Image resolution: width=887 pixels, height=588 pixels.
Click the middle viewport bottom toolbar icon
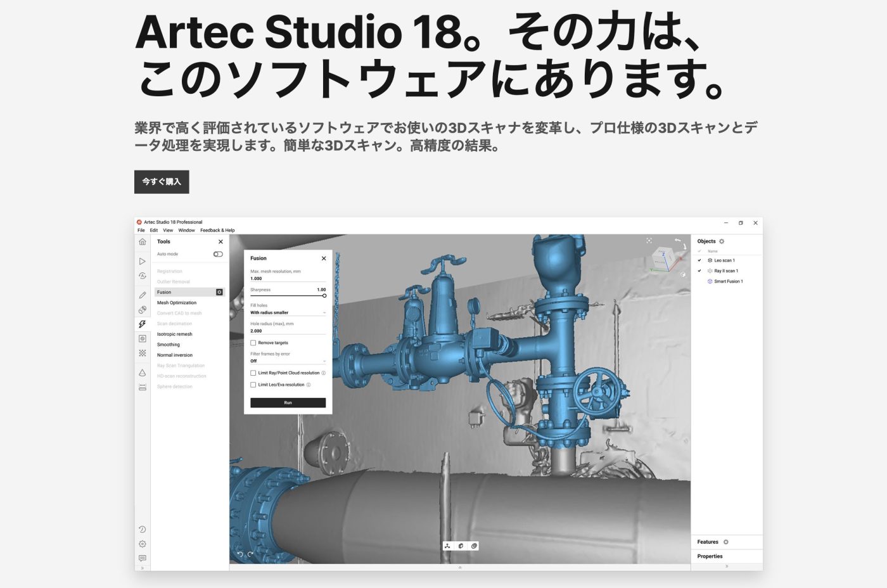pyautogui.click(x=461, y=546)
